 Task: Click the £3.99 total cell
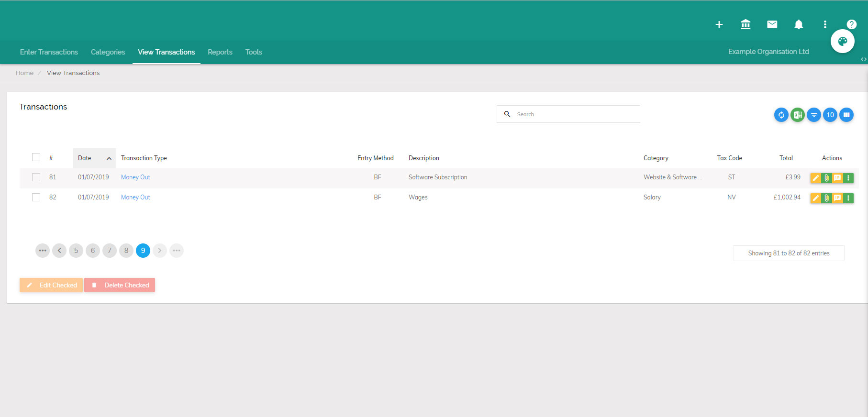coord(793,177)
